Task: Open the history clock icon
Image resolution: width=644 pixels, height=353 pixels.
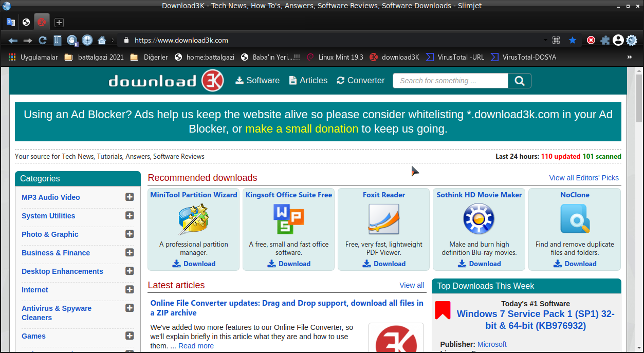Action: click(87, 40)
